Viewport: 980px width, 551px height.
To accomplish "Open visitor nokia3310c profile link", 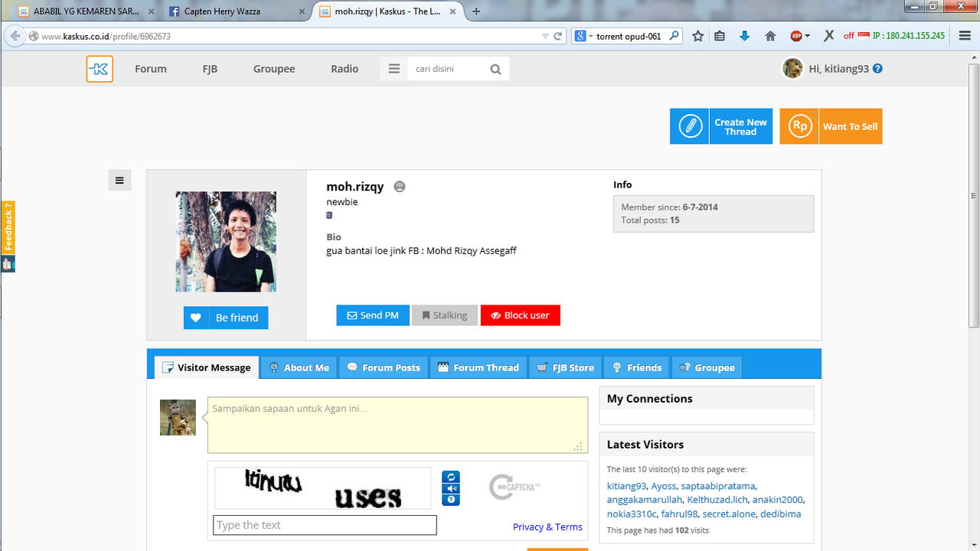I will 632,514.
